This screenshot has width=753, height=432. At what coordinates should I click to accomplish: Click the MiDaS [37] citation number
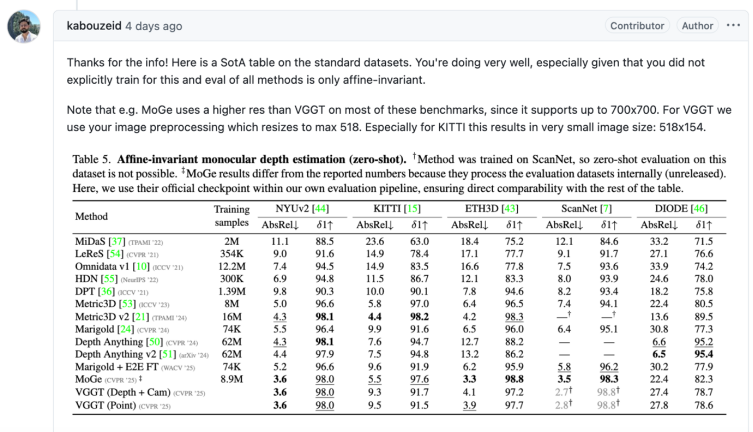[117, 241]
